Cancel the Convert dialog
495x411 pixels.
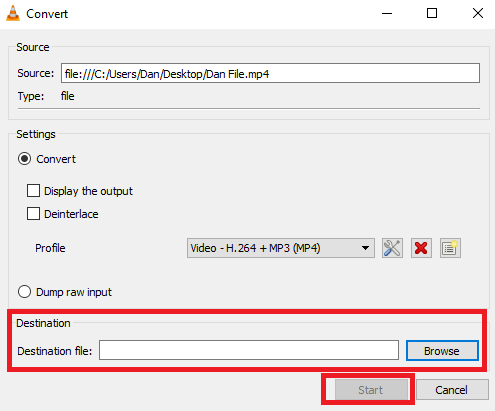tap(452, 390)
